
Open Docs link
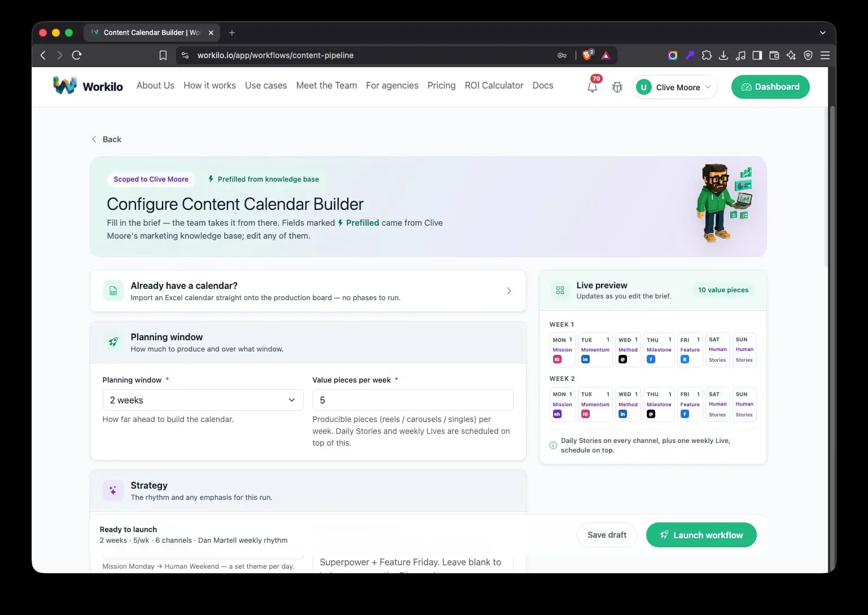(543, 86)
